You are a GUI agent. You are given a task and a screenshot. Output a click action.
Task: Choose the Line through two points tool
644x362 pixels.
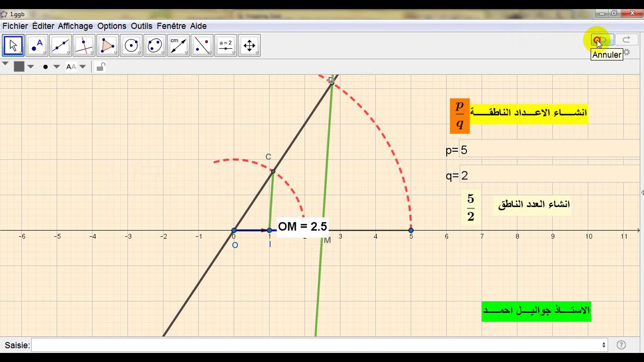[x=60, y=46]
